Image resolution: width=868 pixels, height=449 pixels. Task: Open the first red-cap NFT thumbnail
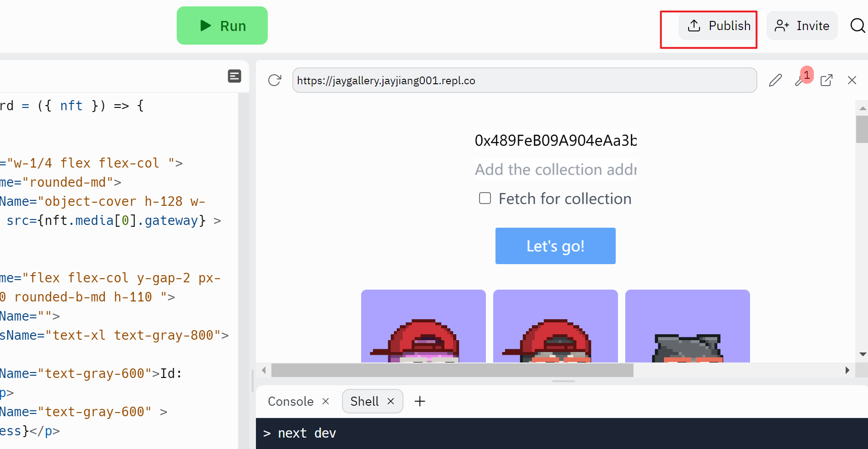pos(424,326)
